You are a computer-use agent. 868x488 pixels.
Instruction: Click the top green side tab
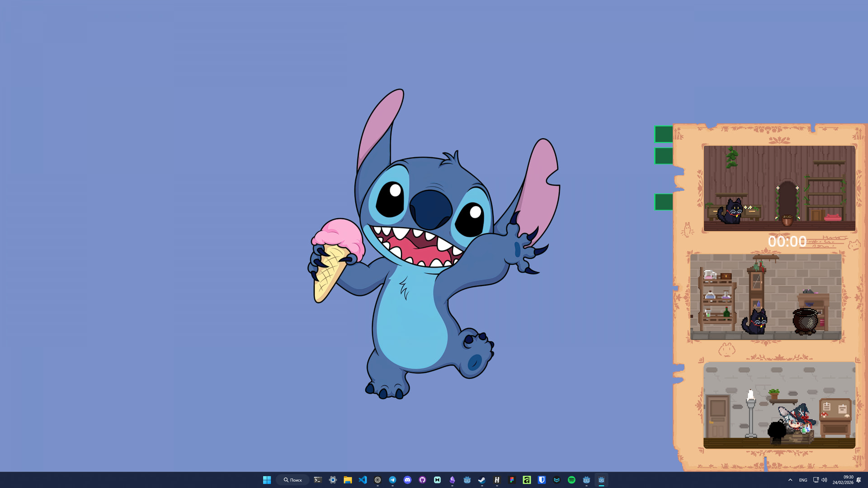pos(663,134)
